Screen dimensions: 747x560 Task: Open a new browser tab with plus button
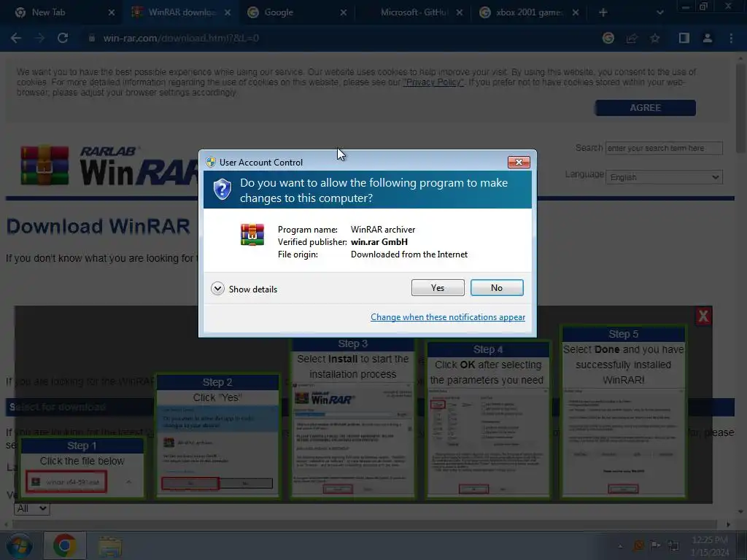point(603,12)
